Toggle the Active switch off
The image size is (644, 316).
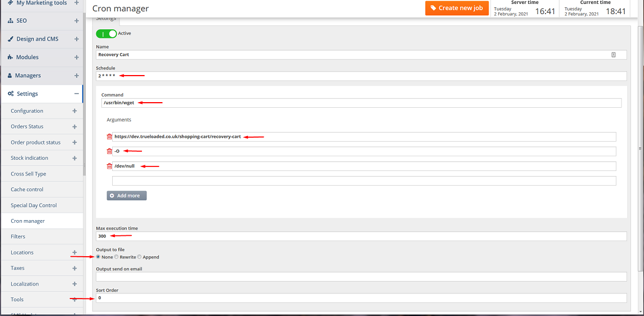tap(106, 34)
